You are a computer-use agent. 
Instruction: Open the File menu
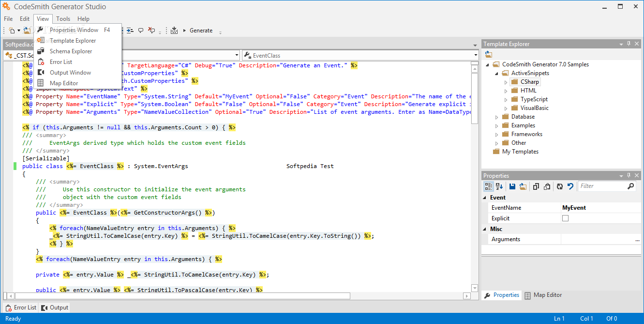[8, 19]
